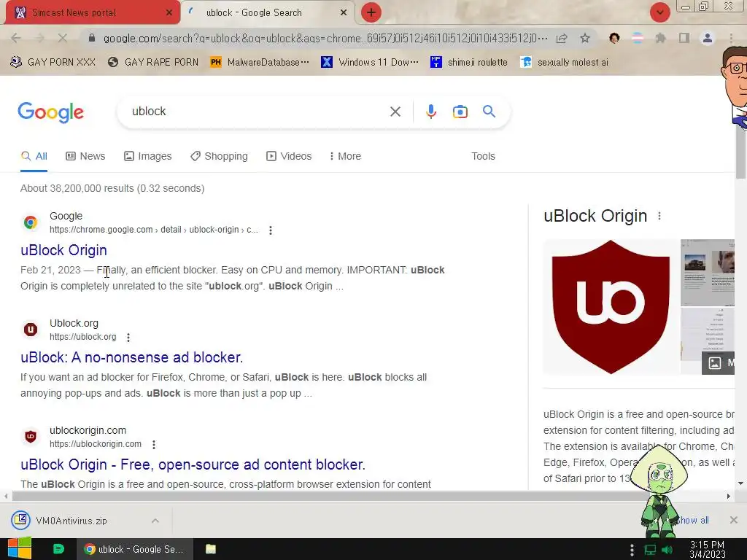This screenshot has width=747, height=560.
Task: Open the new tab plus button
Action: click(371, 12)
